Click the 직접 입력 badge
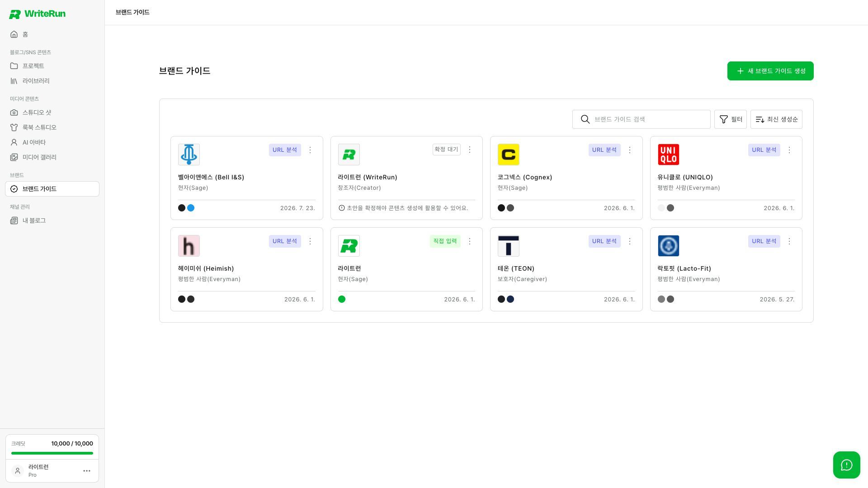This screenshot has width=868, height=488. (x=445, y=241)
